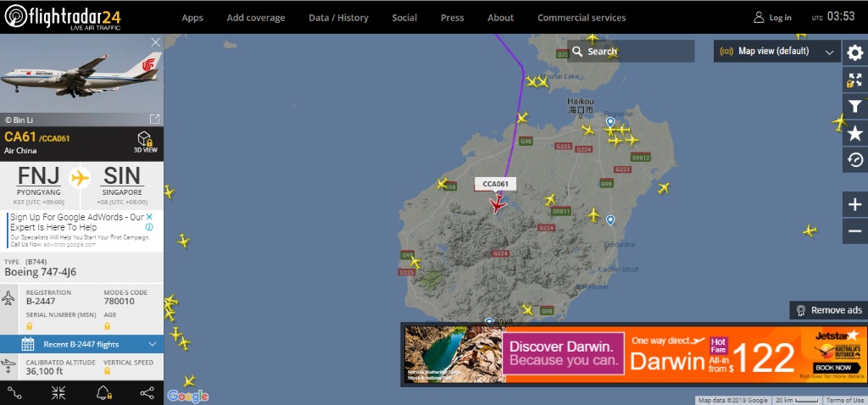Click the /CCA061 callsign text
This screenshot has height=405, width=868.
(x=54, y=138)
